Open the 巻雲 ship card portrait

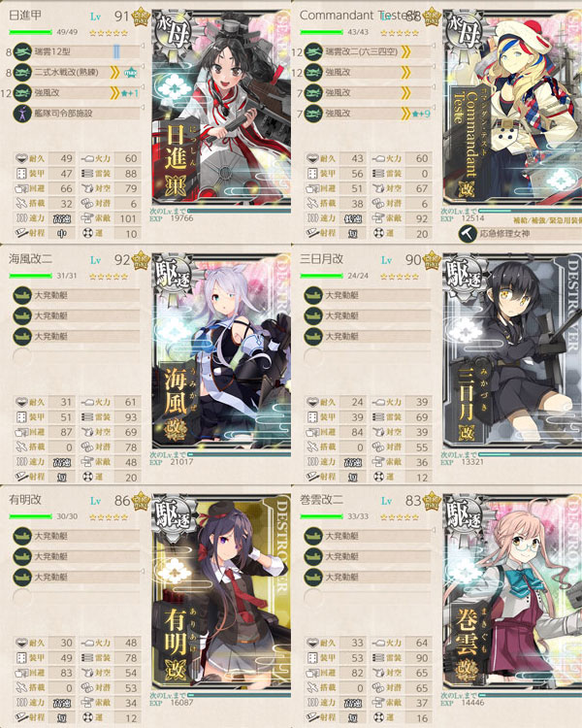[512, 592]
